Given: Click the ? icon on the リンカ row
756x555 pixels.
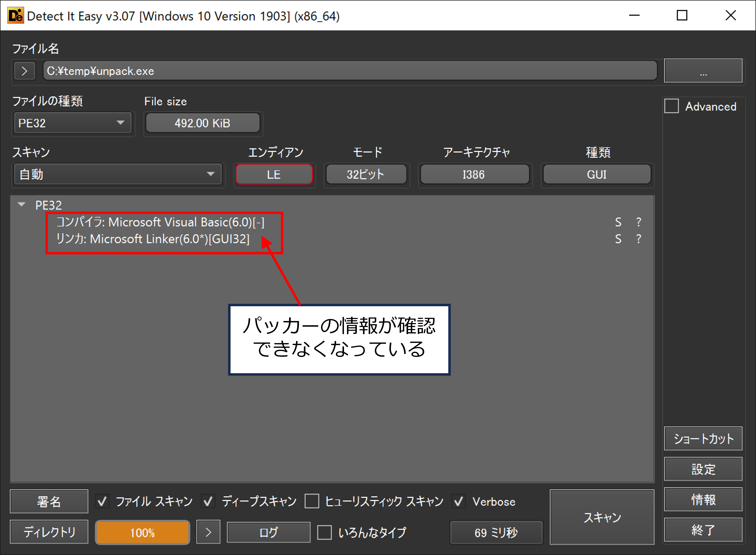Looking at the screenshot, I should point(638,239).
